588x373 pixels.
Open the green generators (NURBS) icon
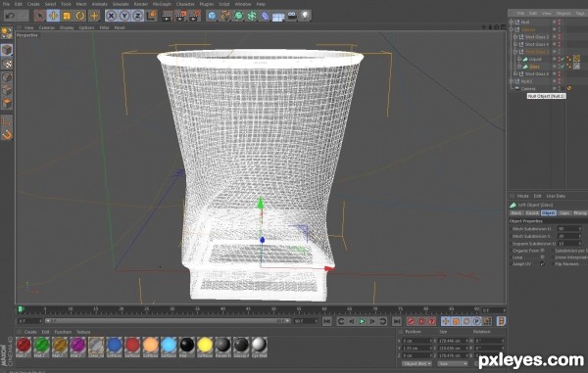pos(238,16)
